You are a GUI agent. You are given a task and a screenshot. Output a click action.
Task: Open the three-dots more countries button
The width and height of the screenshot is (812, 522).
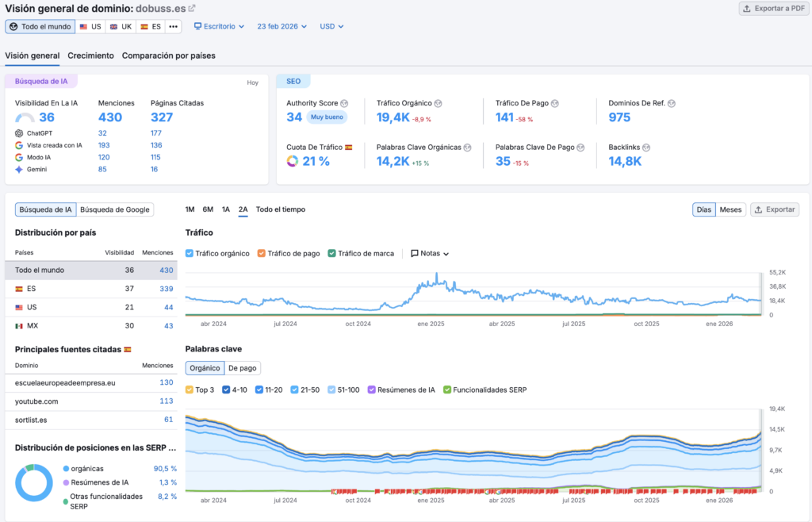coord(174,26)
